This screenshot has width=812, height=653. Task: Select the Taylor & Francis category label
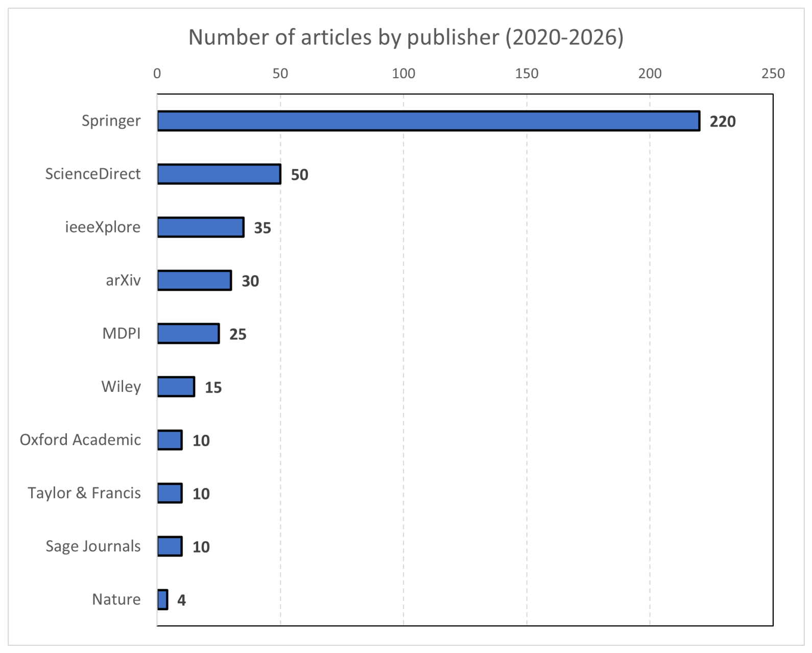[x=84, y=493]
